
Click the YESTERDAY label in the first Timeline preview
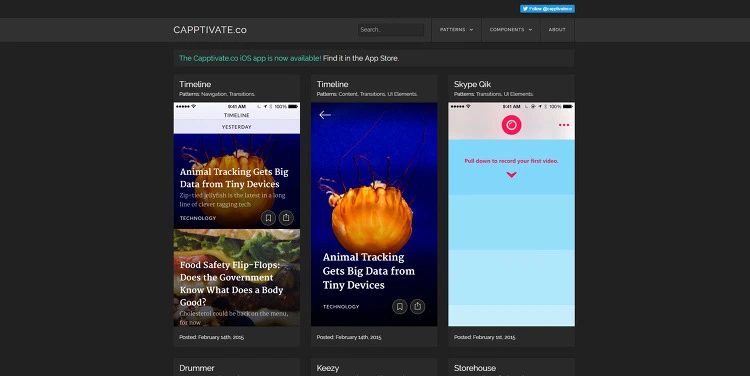237,127
